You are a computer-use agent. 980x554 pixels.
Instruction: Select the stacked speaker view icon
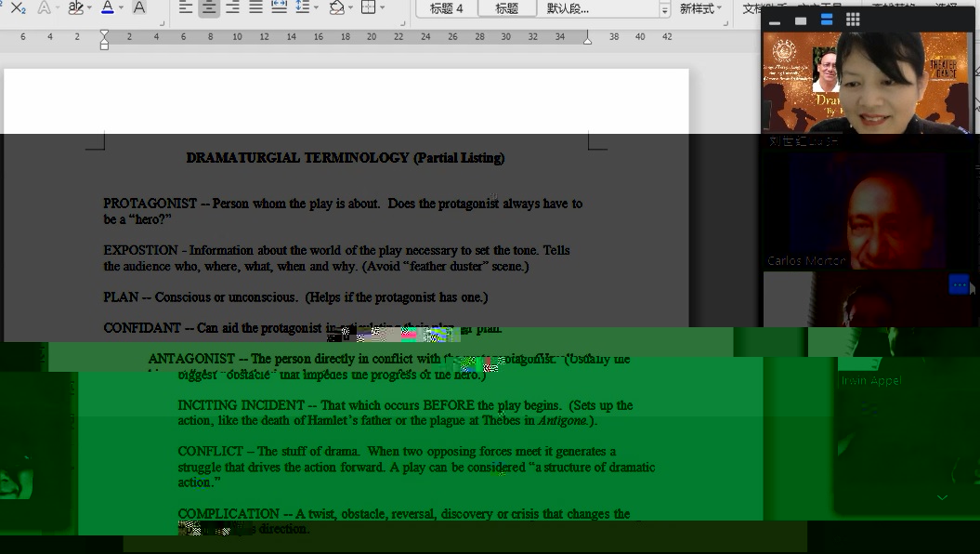826,20
